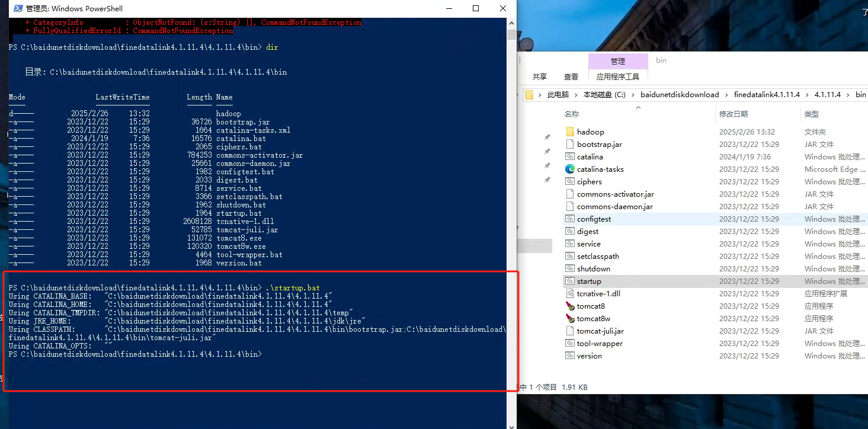Image resolution: width=868 pixels, height=429 pixels.
Task: Select the tcnative-1.dll file icon
Action: pyautogui.click(x=570, y=293)
